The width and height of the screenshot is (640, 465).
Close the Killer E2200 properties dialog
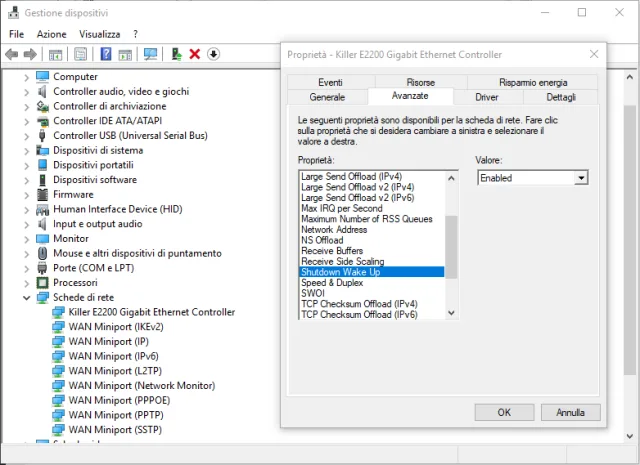[x=594, y=54]
